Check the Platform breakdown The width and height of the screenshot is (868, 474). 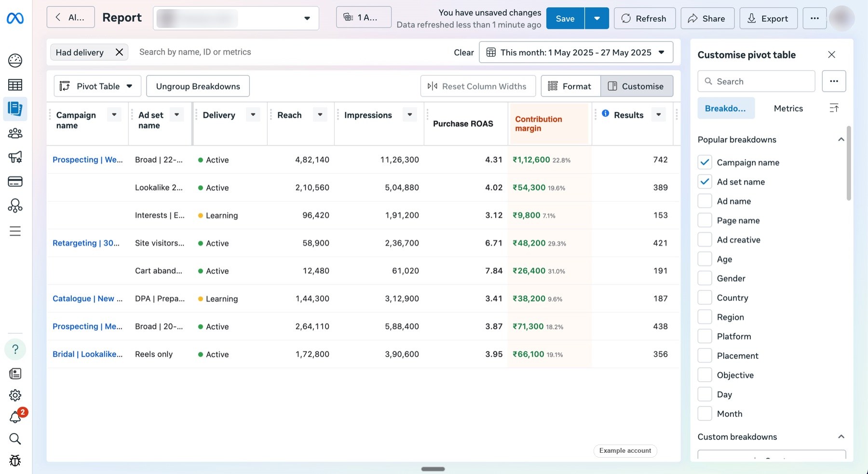pyautogui.click(x=705, y=336)
